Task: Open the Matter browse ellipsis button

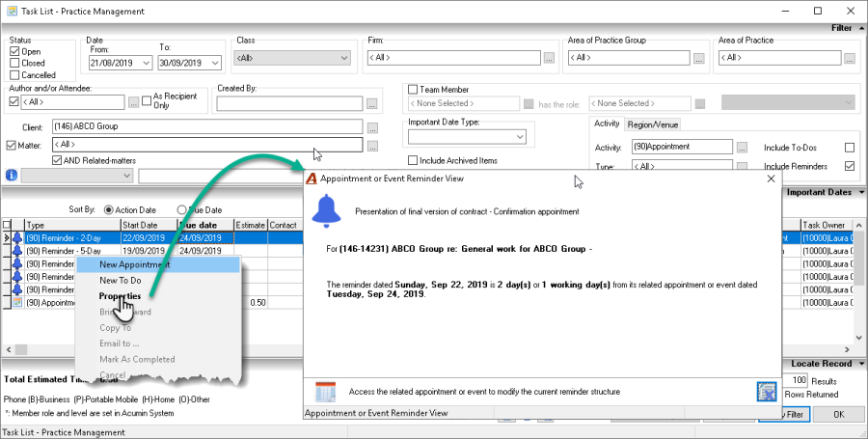Action: tap(372, 146)
